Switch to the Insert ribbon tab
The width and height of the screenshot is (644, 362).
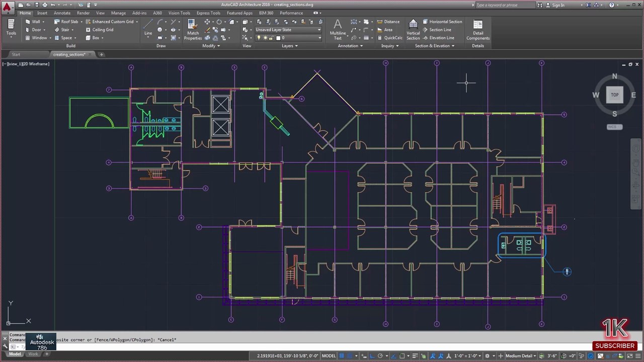[x=42, y=13]
